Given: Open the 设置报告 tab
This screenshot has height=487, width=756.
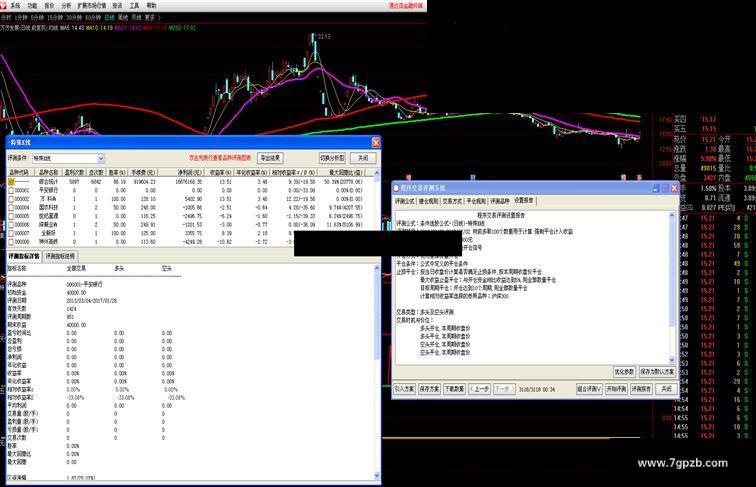Looking at the screenshot, I should coord(524,201).
